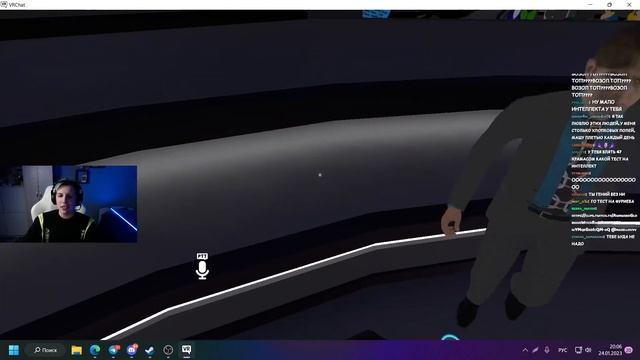
Task: Open the network status tray icon
Action: point(578,350)
